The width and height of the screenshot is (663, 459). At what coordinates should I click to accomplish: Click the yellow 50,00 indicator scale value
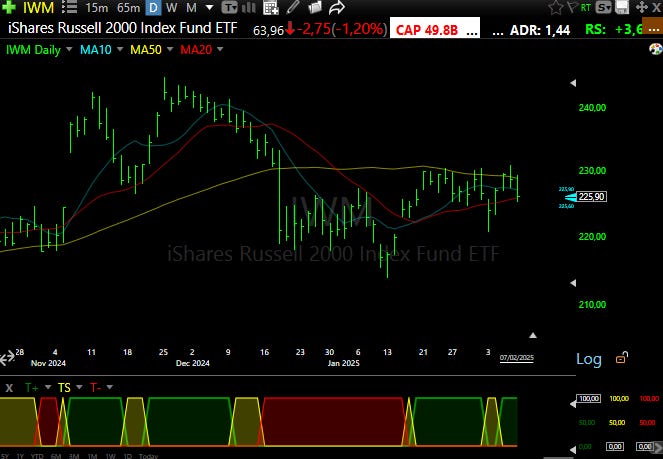(x=616, y=422)
